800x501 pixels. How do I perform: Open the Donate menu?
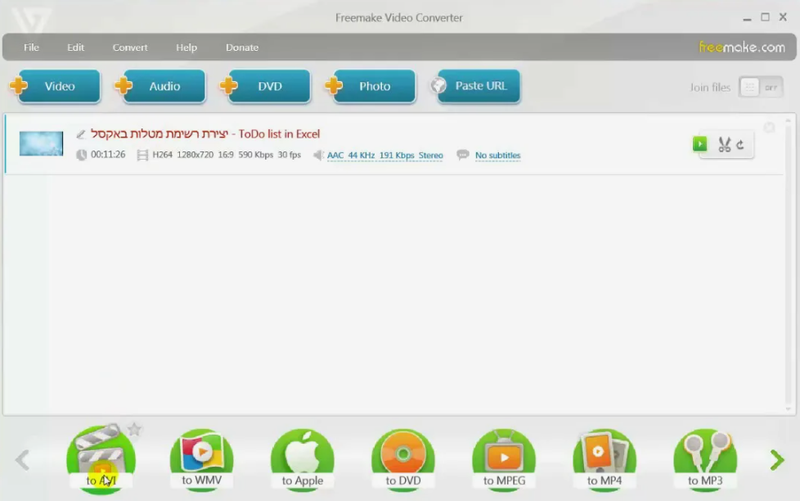(x=242, y=47)
